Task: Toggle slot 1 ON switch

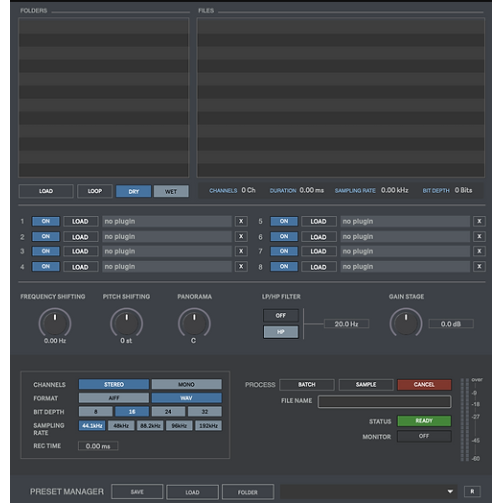Action: [x=46, y=221]
